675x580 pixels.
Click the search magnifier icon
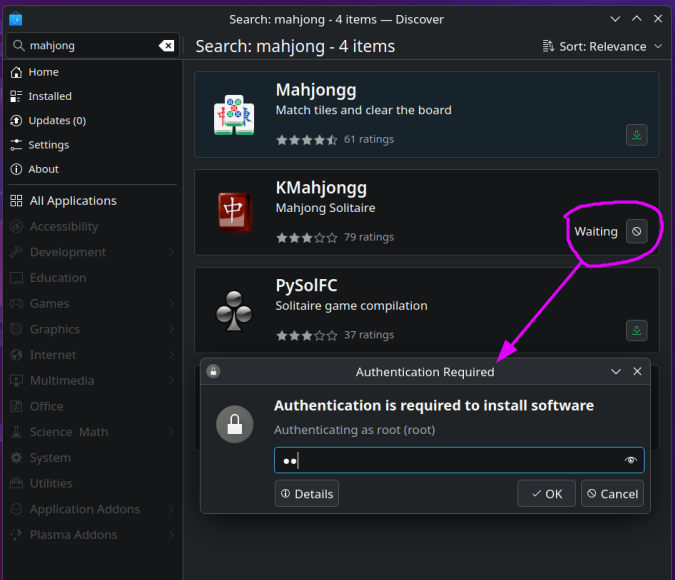(x=18, y=45)
